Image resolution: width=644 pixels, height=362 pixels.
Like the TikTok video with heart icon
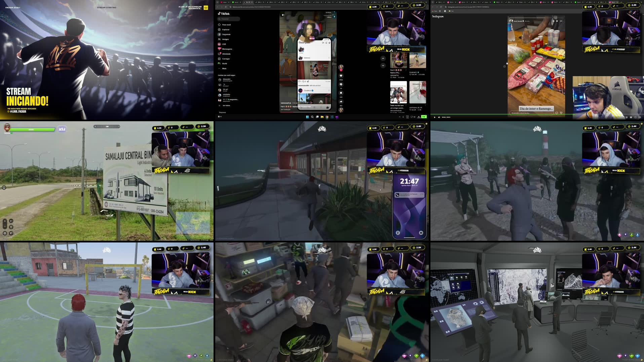(341, 76)
